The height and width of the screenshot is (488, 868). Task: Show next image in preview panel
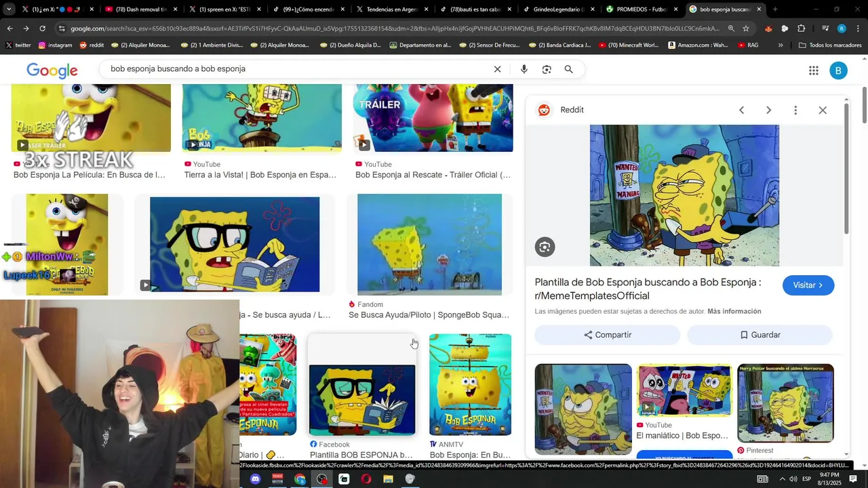(768, 110)
